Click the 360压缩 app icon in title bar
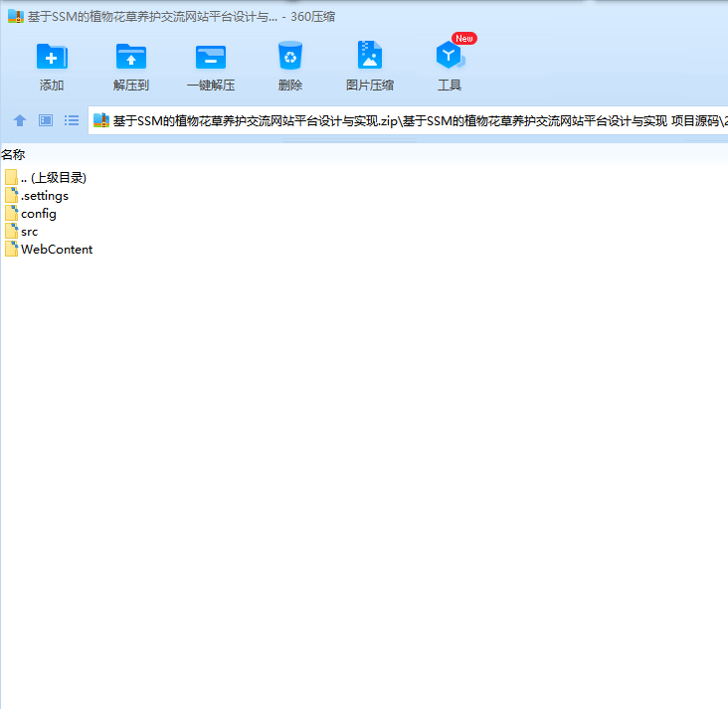Image resolution: width=728 pixels, height=709 pixels. click(x=16, y=16)
